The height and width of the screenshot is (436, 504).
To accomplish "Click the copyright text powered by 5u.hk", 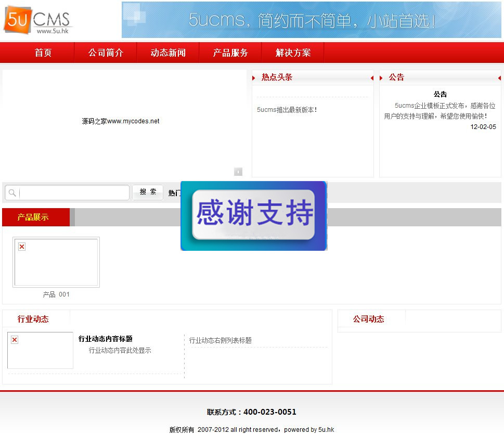I will coord(309,430).
